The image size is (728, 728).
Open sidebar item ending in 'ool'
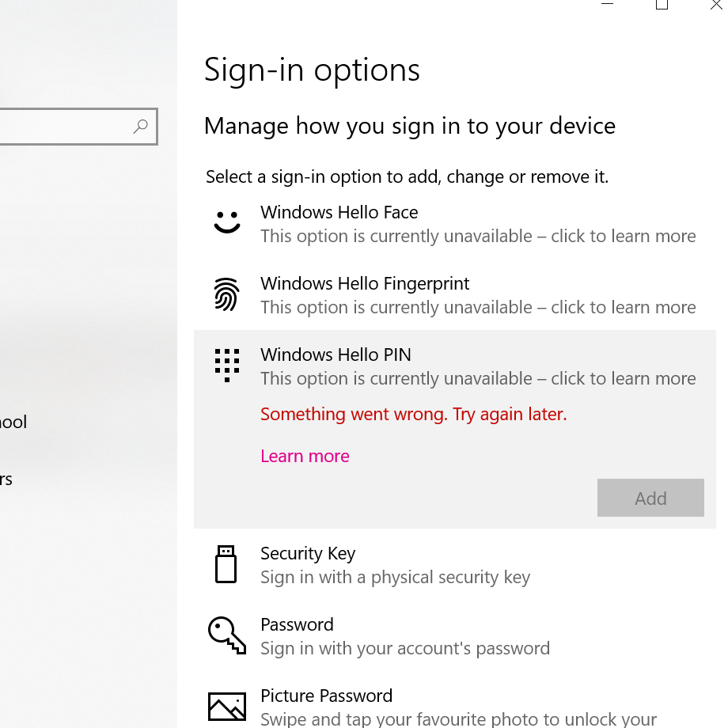coord(13,422)
